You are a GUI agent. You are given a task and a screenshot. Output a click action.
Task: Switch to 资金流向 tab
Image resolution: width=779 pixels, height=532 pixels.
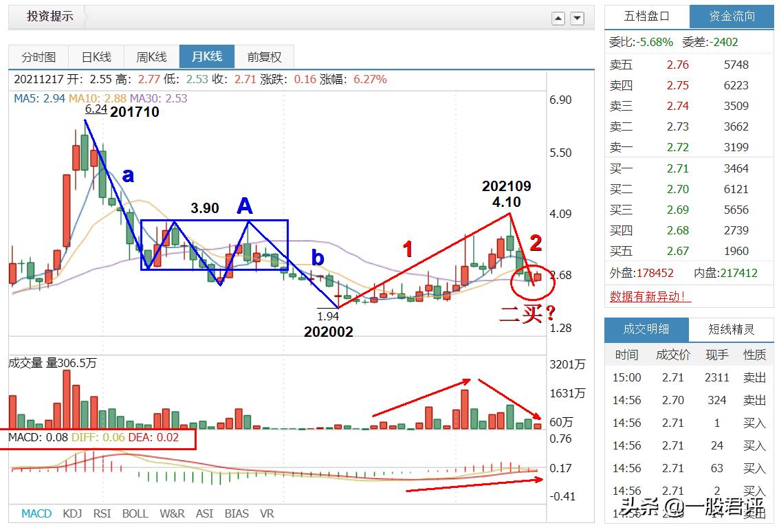click(732, 16)
